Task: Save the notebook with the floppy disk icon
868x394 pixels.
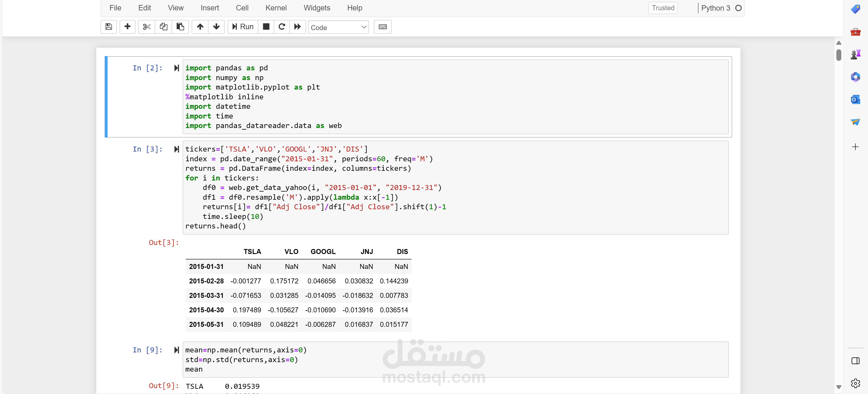Action: 108,27
